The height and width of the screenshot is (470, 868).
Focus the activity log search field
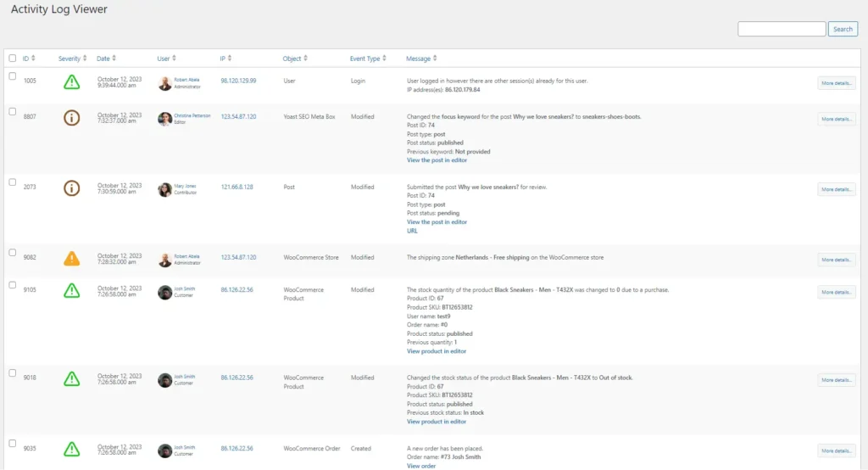pyautogui.click(x=781, y=29)
